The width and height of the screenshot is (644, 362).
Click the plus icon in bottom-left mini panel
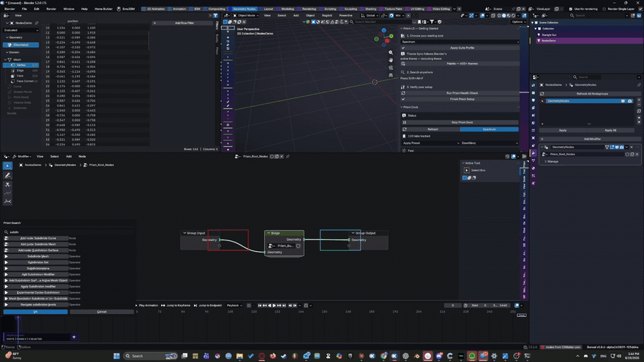pyautogui.click(x=74, y=337)
